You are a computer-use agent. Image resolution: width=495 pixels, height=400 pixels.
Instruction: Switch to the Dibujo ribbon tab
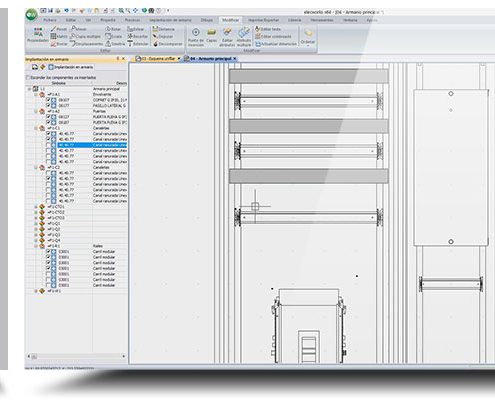click(207, 20)
